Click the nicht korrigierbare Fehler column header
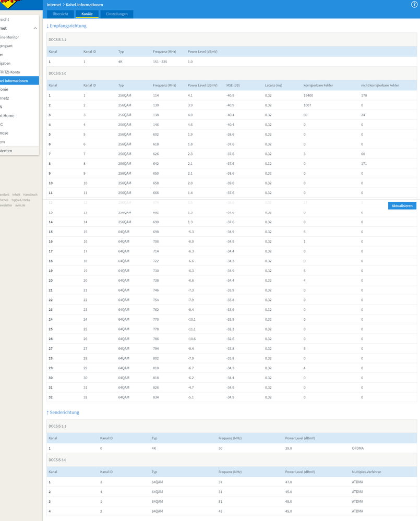420x521 pixels. (380, 86)
